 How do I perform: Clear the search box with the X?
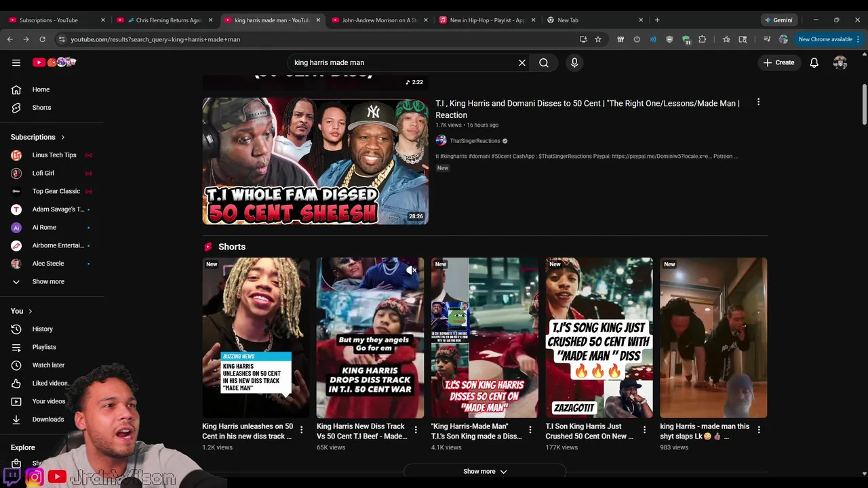(522, 62)
